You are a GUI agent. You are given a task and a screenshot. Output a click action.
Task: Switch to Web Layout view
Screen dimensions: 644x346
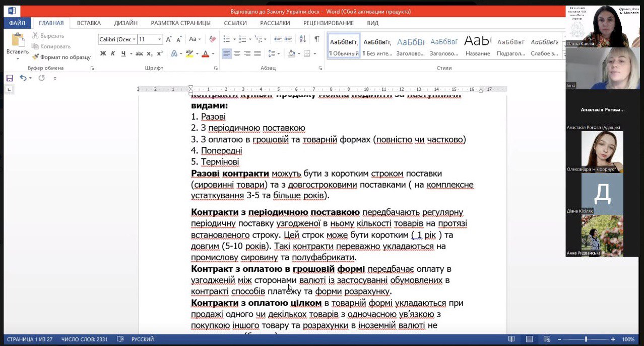(546, 339)
